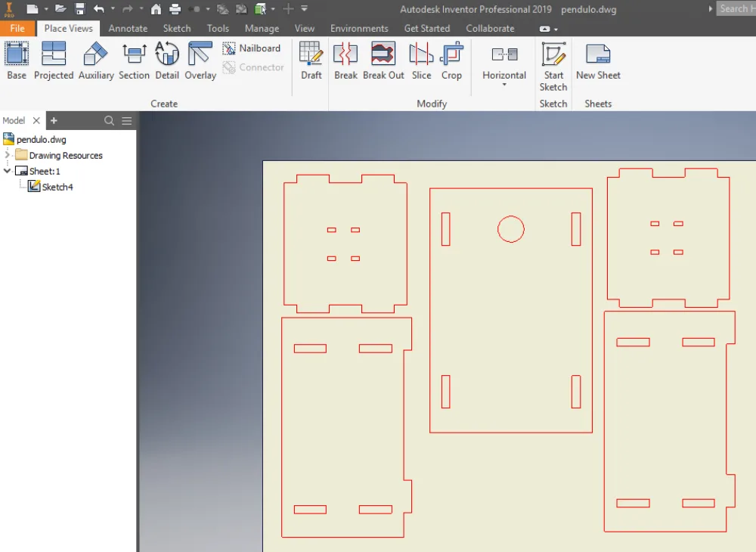Open the Draft view tool
Screen dimensions: 756x552
pyautogui.click(x=311, y=60)
